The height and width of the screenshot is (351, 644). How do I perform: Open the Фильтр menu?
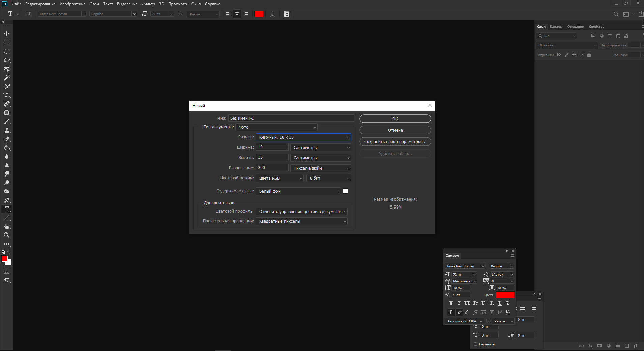[148, 4]
